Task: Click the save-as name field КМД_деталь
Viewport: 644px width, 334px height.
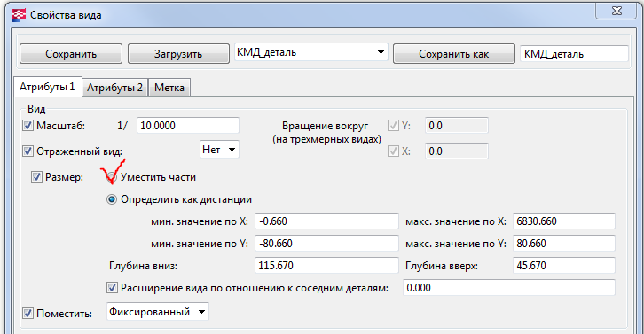Action: (574, 54)
